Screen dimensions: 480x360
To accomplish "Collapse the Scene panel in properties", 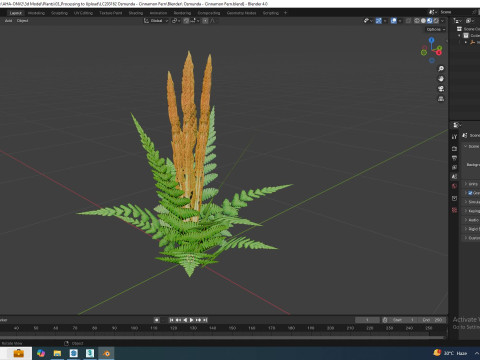I will point(466,146).
